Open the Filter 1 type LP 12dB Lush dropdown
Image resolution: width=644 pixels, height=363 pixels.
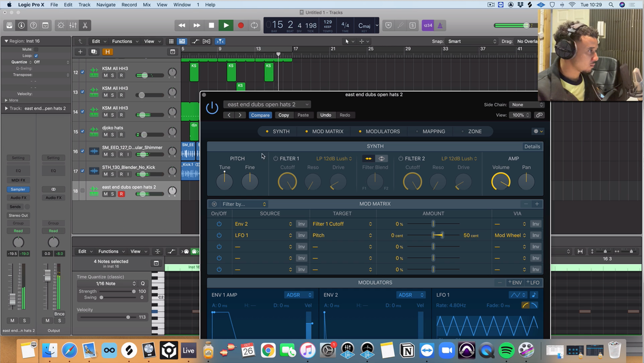pyautogui.click(x=334, y=159)
